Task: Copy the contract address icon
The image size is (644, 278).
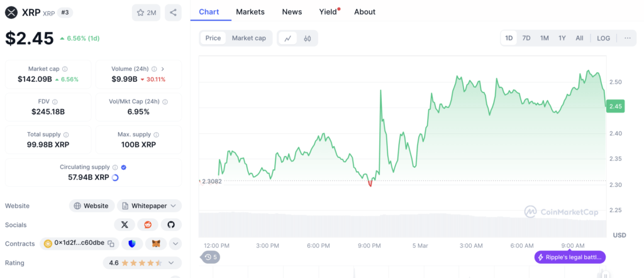Action: 111,243
